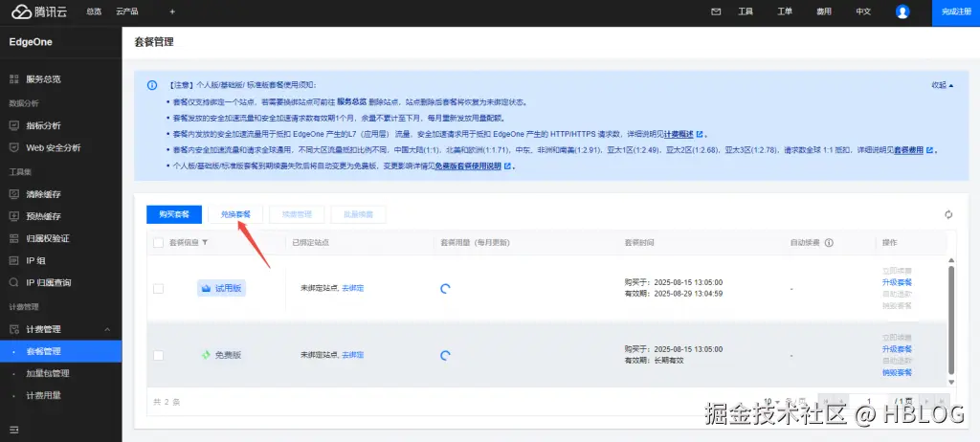Image resolution: width=980 pixels, height=442 pixels.
Task: Click the 试用版 plan tag
Action: click(x=222, y=288)
